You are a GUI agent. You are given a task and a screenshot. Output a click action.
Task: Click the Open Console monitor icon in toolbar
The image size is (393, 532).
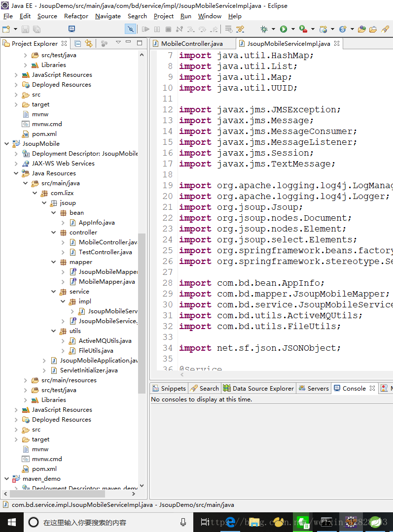pyautogui.click(x=71, y=29)
